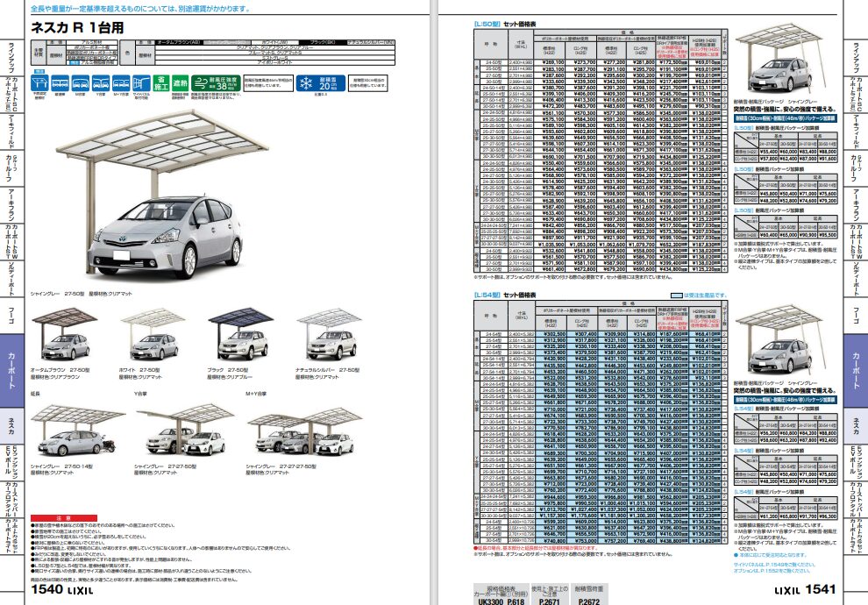
Task: Click the は受注生産品です legend text
Action: click(705, 295)
